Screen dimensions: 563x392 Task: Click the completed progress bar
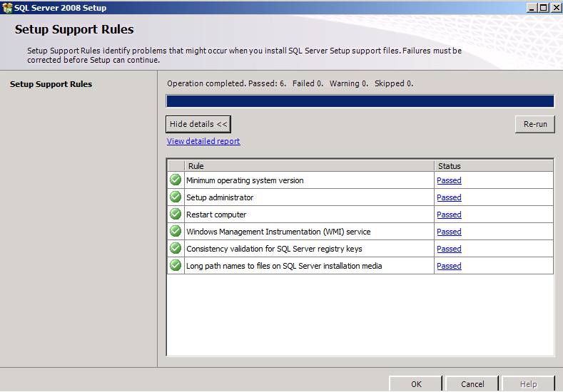[360, 101]
